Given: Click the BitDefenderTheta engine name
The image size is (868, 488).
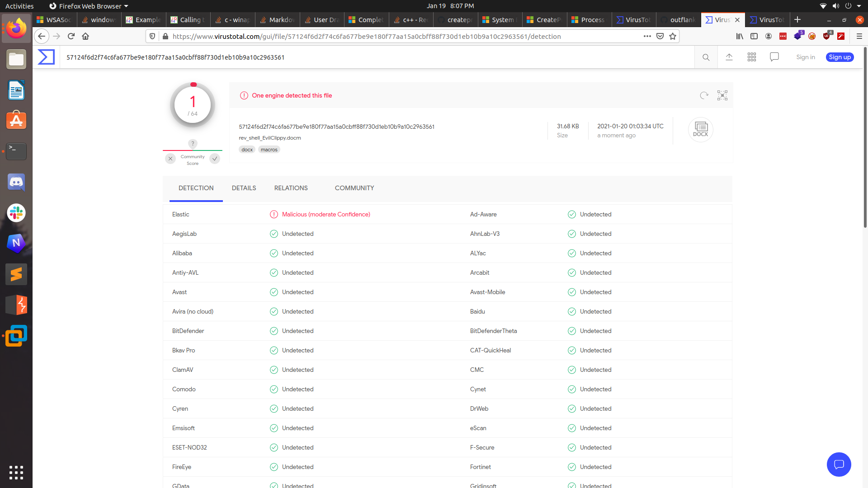Looking at the screenshot, I should (493, 331).
